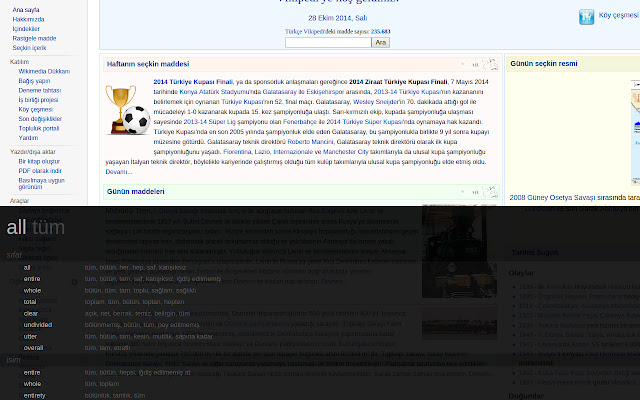Open Köy çeşmesi in the left sidebar
This screenshot has height=400, width=640.
(x=36, y=109)
